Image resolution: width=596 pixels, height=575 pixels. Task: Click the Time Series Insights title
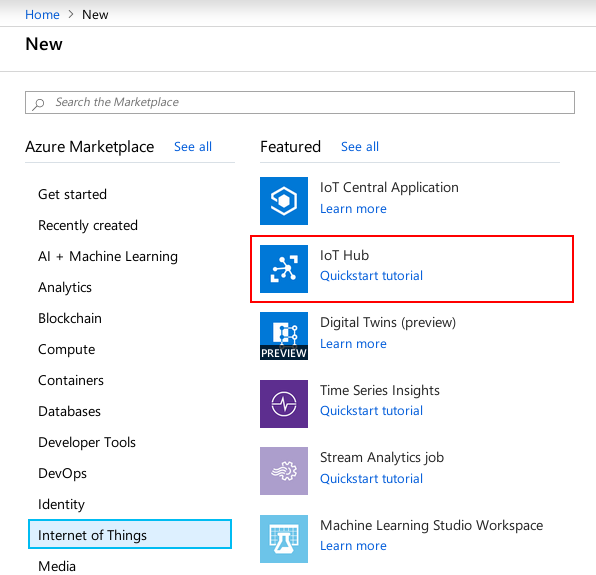380,390
